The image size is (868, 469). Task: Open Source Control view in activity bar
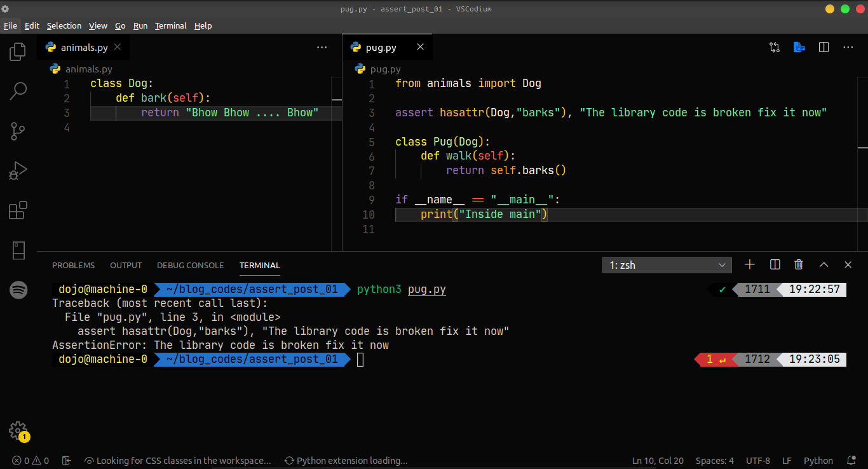(x=18, y=131)
